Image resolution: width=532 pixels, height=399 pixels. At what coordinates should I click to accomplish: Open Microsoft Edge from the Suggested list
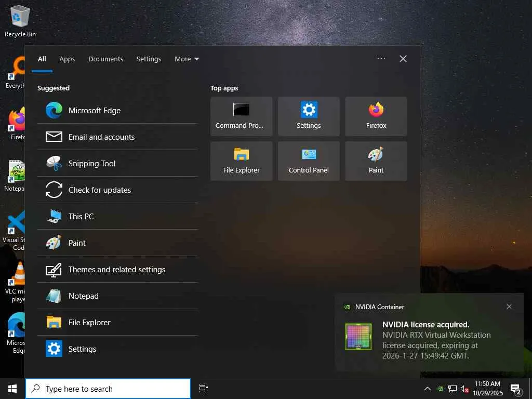117,110
